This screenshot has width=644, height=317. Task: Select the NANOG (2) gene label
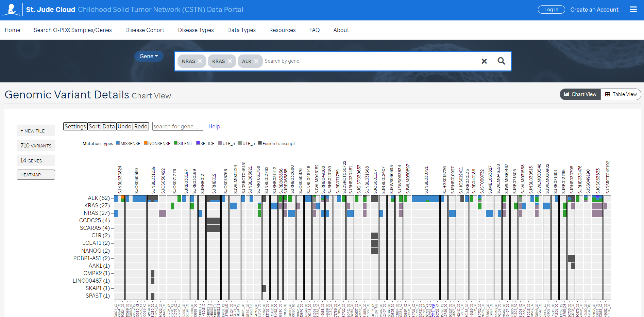click(x=96, y=251)
